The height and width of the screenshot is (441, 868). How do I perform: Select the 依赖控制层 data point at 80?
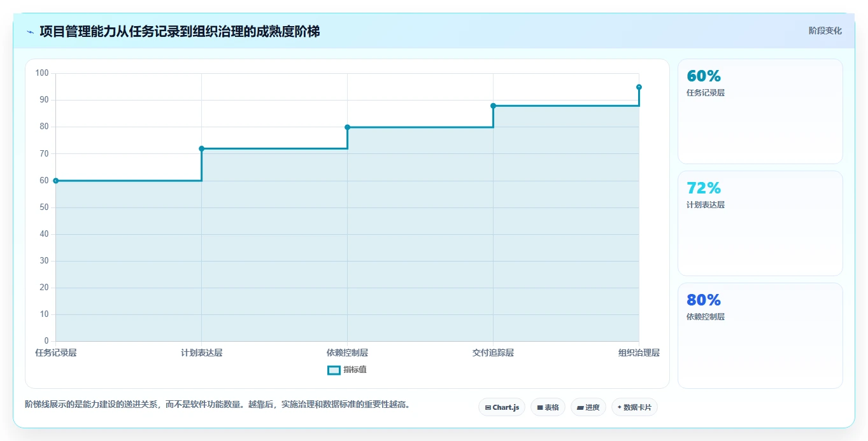[348, 127]
